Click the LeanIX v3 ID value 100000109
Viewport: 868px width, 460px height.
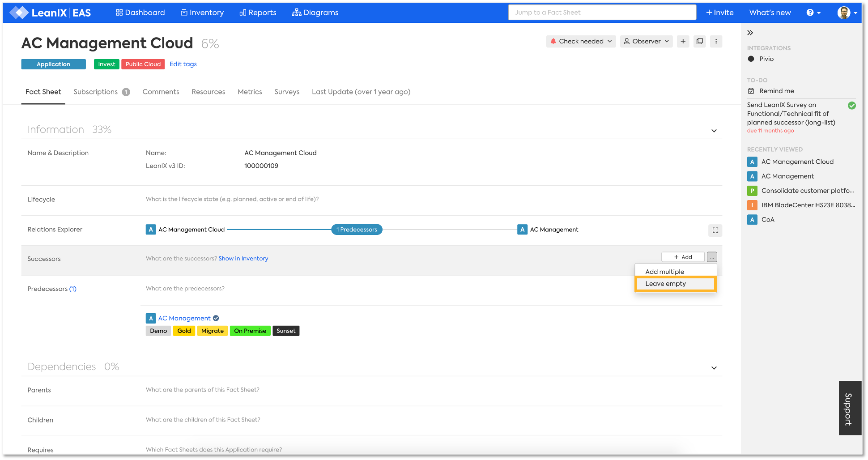(261, 166)
